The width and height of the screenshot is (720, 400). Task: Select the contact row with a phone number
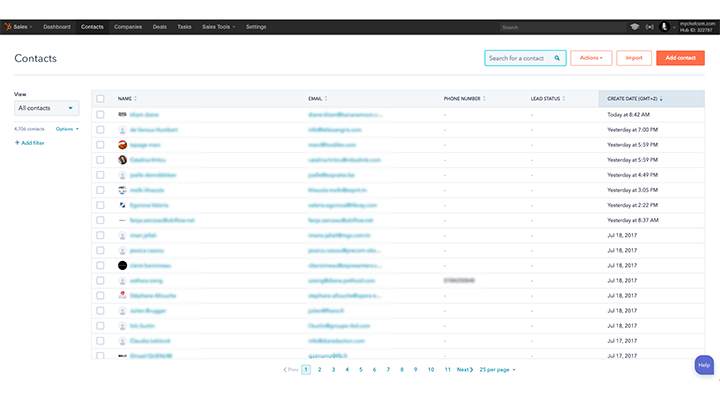tap(100, 281)
